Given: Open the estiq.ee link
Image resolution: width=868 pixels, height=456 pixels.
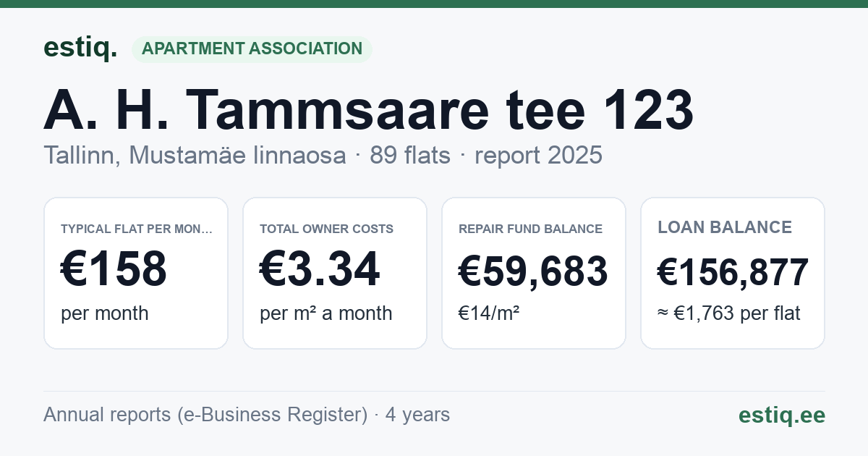Looking at the screenshot, I should (782, 415).
